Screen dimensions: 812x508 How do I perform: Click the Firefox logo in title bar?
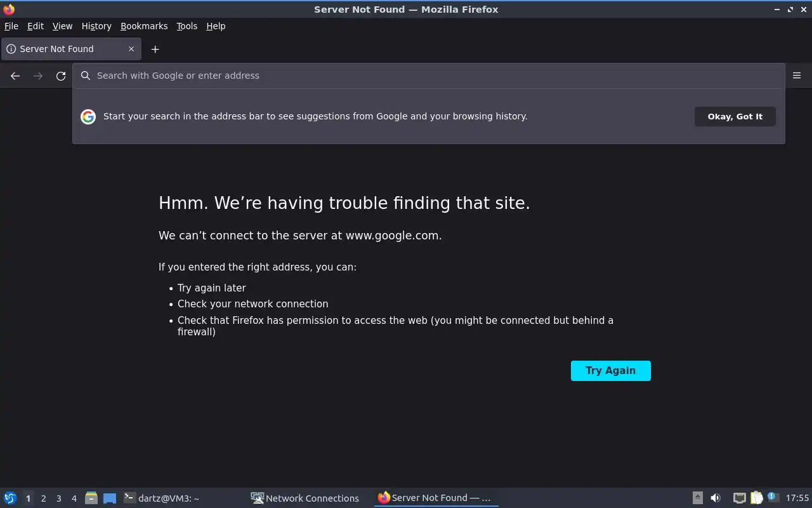[x=9, y=10]
